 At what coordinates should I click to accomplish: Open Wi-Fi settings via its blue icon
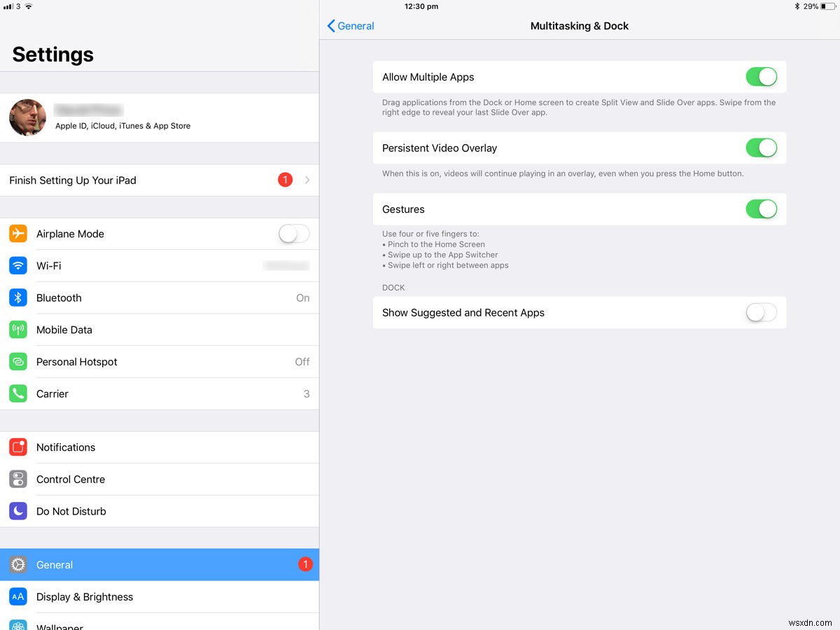18,266
